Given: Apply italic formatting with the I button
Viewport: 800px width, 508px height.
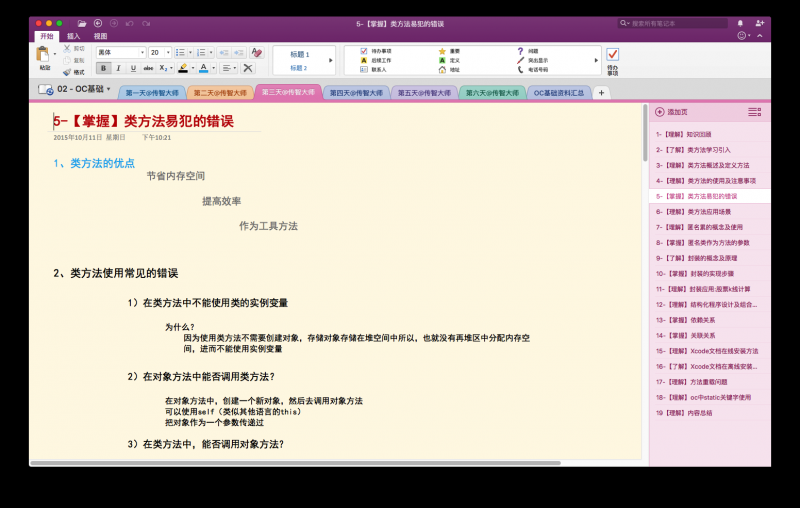Looking at the screenshot, I should (x=118, y=68).
